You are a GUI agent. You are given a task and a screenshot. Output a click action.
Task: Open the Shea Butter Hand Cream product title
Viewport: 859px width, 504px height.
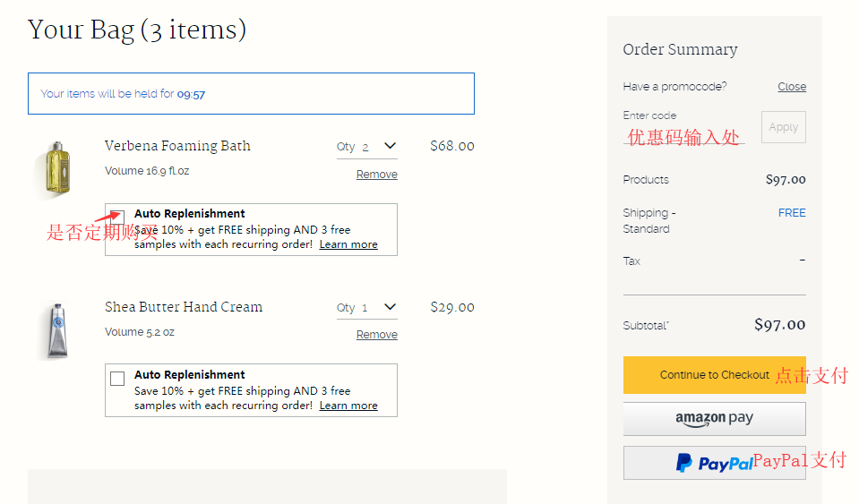184,307
